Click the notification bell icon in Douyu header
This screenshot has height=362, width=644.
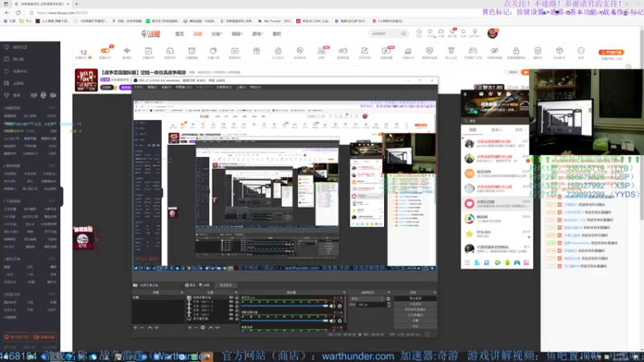(x=464, y=31)
